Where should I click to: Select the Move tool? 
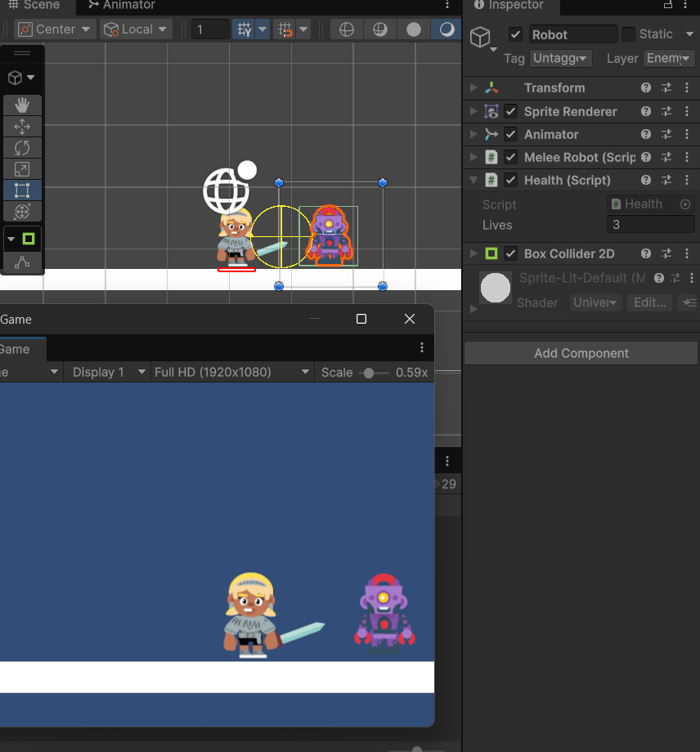[x=22, y=127]
